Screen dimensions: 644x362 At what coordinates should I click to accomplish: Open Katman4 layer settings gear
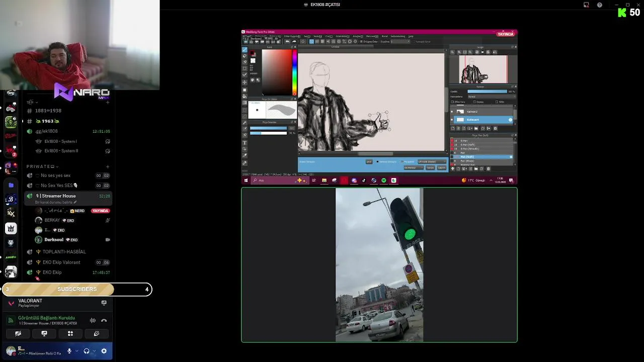pos(510,120)
